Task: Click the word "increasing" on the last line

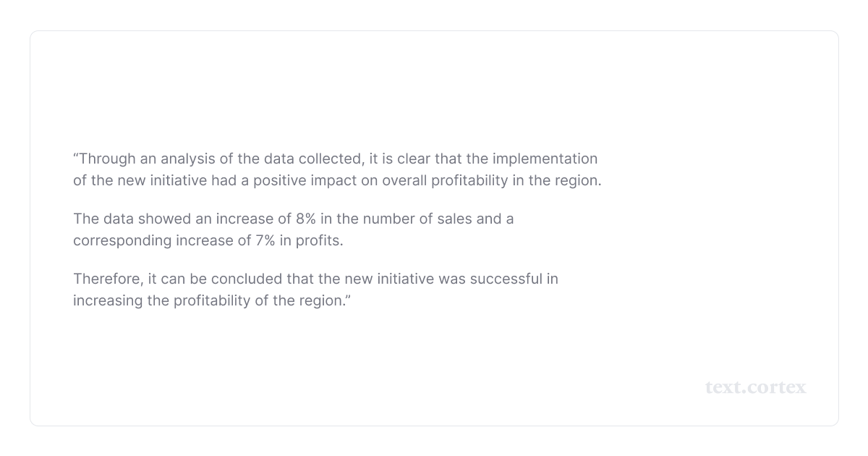Action: tap(108, 300)
